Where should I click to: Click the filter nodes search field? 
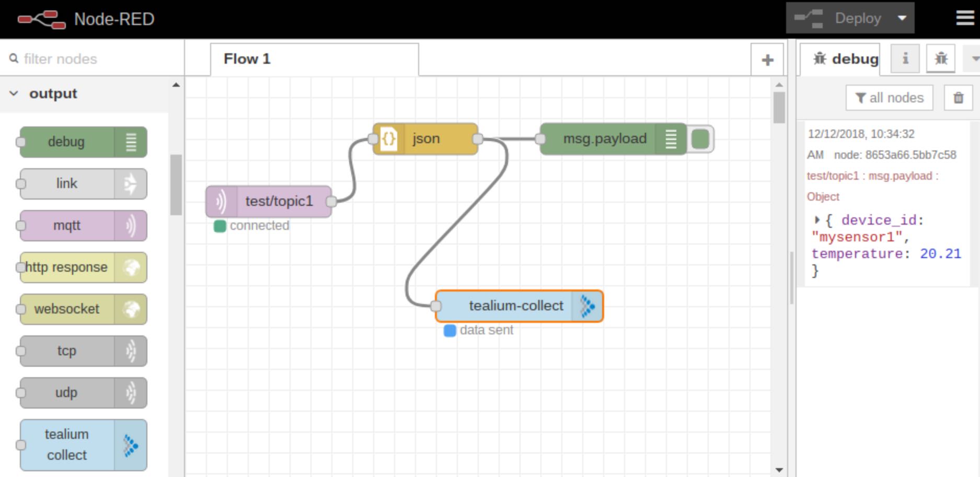coord(92,59)
